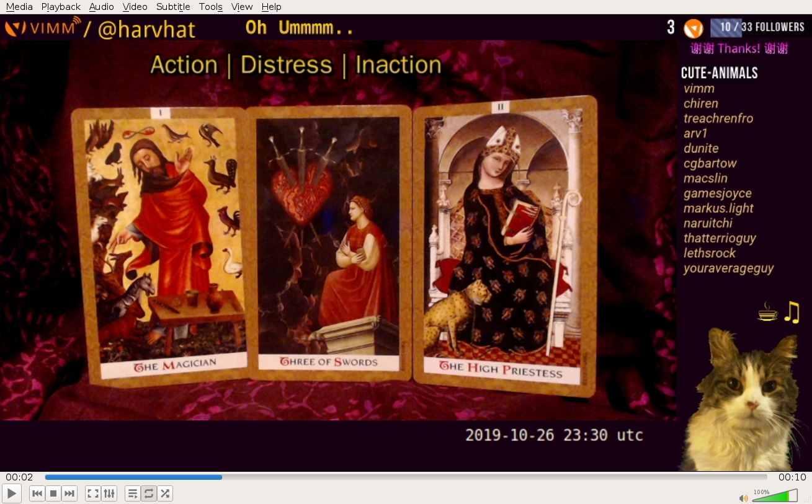Image resolution: width=812 pixels, height=504 pixels.
Task: Seek along the playback progress bar
Action: [x=406, y=477]
